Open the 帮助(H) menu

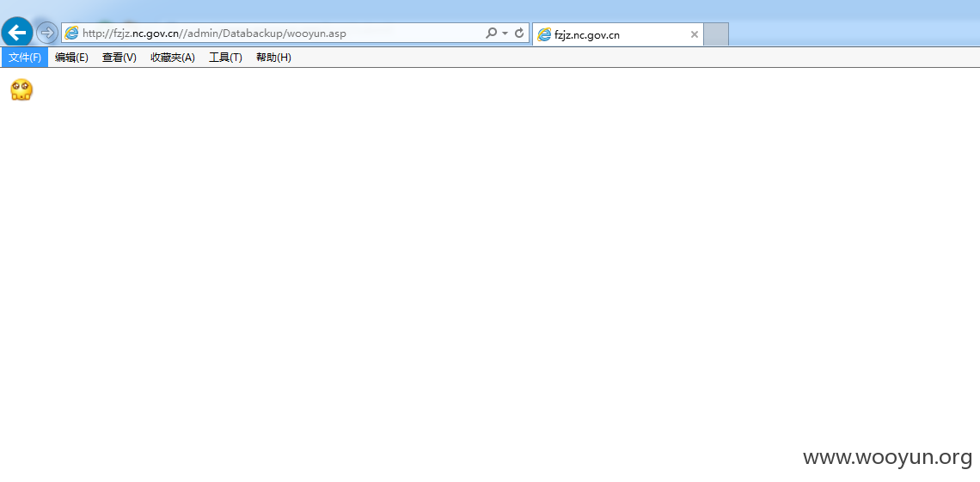(273, 58)
